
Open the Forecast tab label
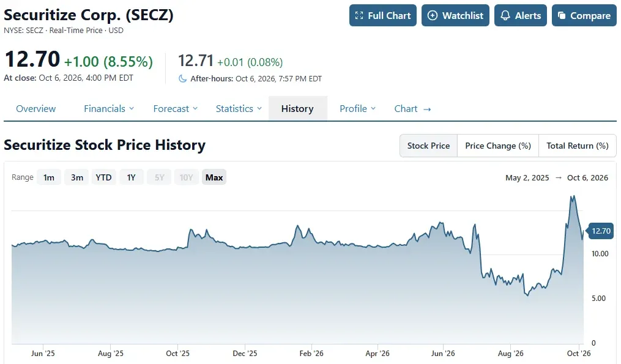pos(171,108)
